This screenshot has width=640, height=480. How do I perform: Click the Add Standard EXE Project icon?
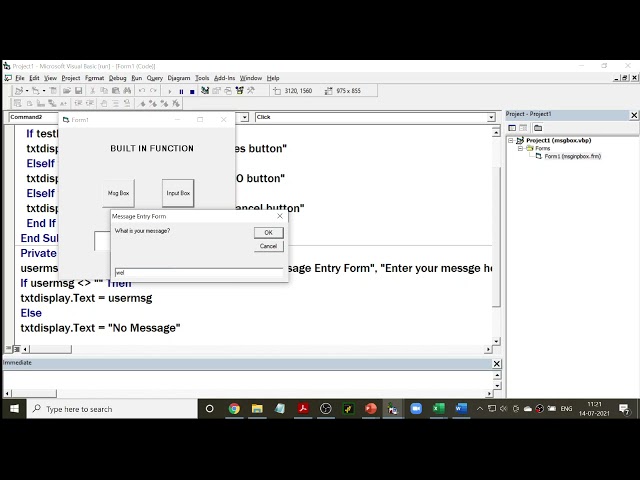click(x=19, y=91)
